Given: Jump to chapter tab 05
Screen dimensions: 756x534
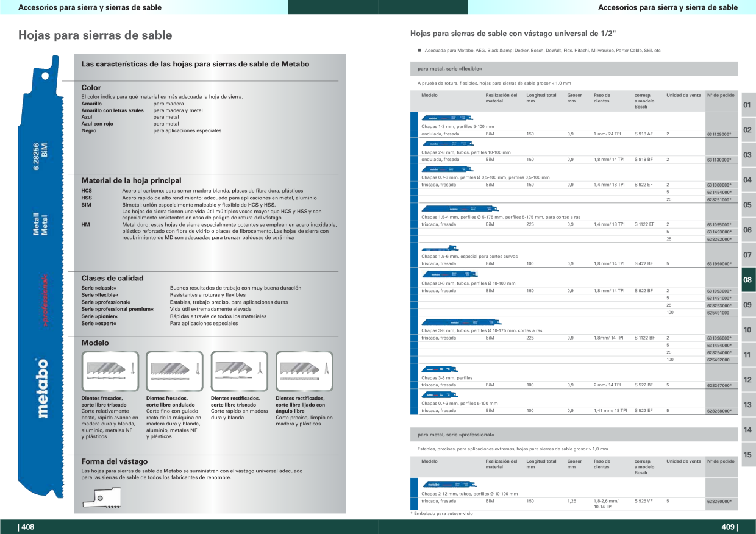Looking at the screenshot, I should coord(747,205).
